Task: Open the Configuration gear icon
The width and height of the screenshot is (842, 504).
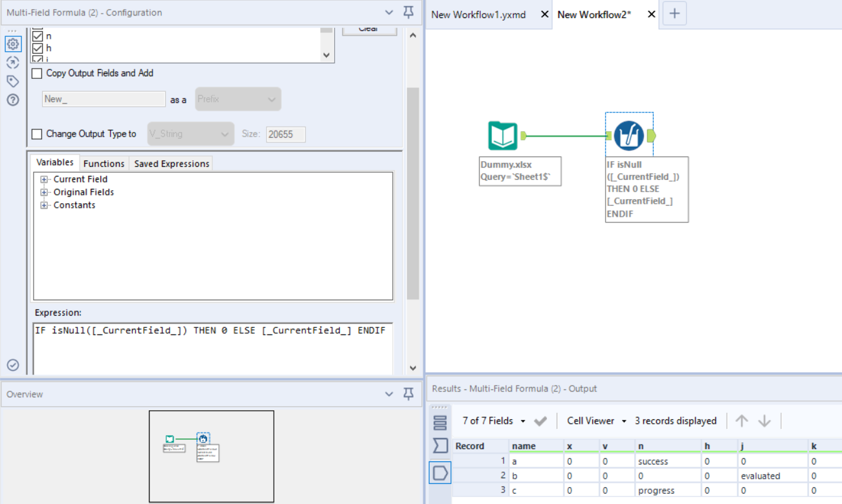Action: coord(12,44)
